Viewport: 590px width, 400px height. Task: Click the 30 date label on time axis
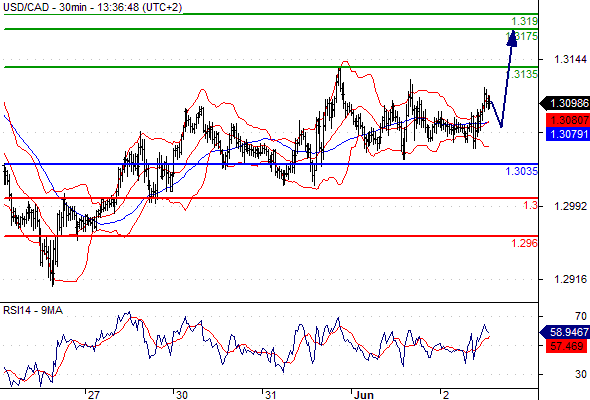(182, 395)
